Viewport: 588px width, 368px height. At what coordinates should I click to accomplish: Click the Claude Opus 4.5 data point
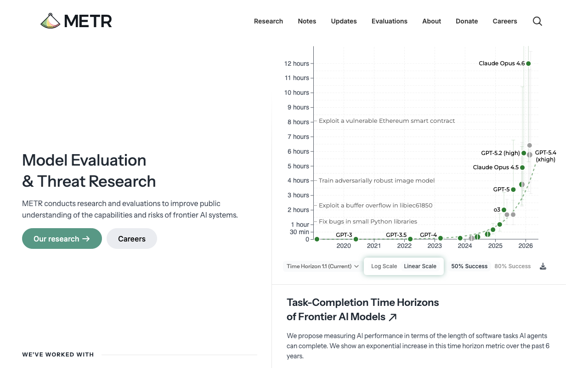point(522,167)
